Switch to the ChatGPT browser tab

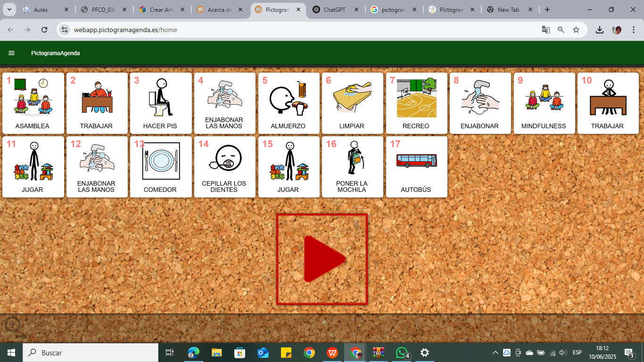click(x=336, y=9)
